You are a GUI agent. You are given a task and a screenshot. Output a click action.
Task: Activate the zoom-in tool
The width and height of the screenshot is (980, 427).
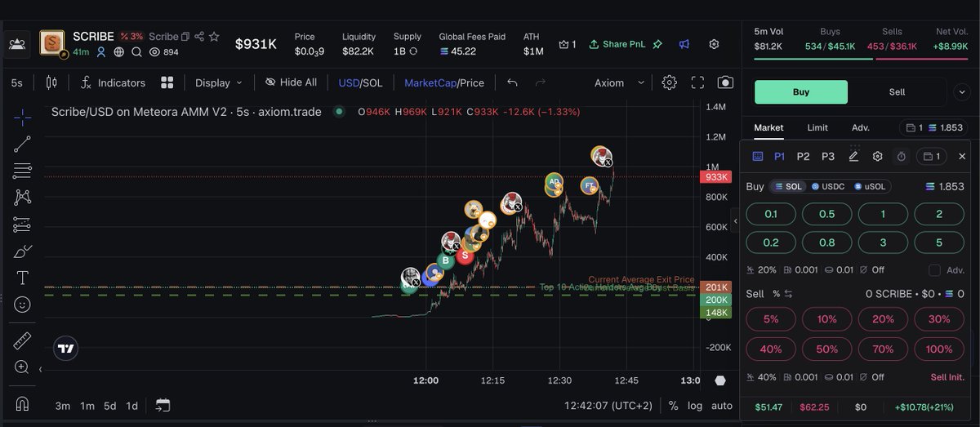coord(22,367)
